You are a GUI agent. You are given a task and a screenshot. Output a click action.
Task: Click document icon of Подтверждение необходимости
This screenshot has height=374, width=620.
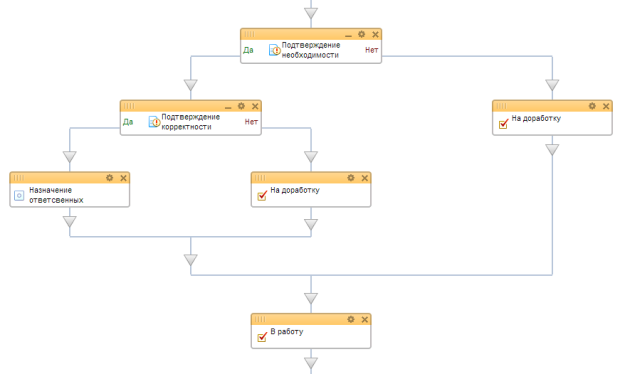[x=275, y=50]
